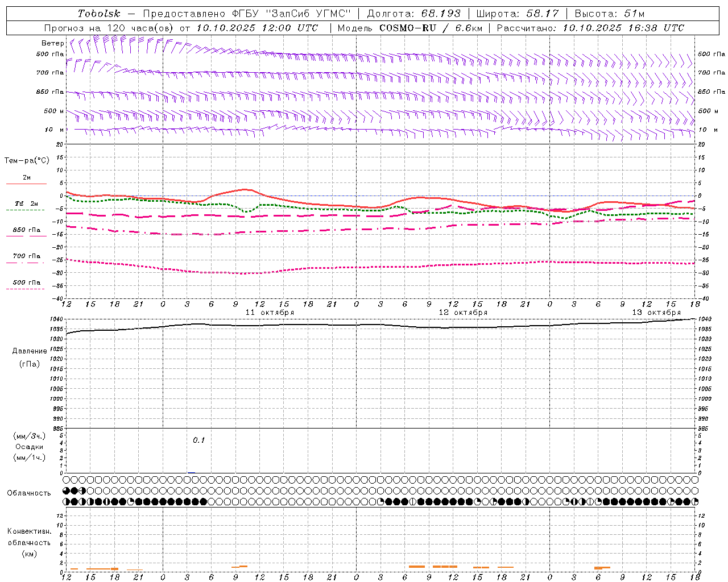The height and width of the screenshot is (582, 728).
Task: Click the 985 tick on right pressure axis
Action: click(703, 429)
